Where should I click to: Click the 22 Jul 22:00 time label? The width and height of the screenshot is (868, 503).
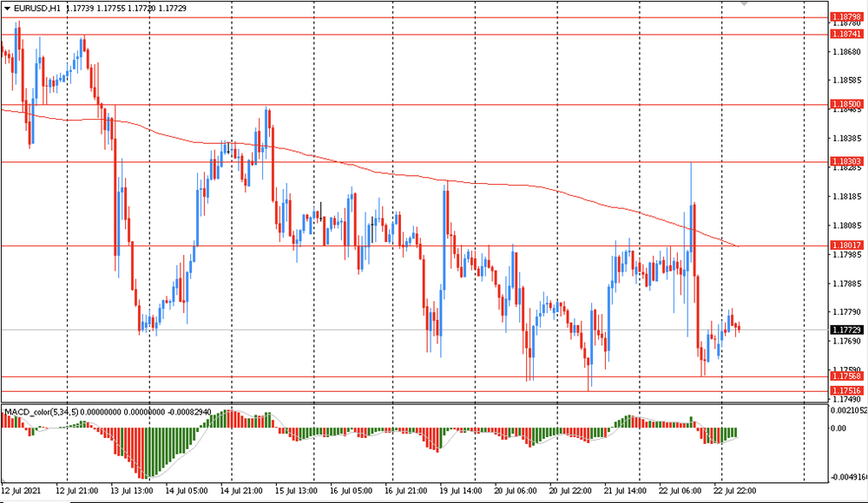pyautogui.click(x=734, y=491)
